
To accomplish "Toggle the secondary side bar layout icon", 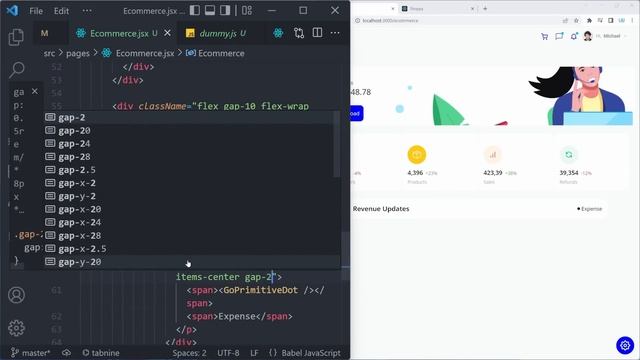I will pyautogui.click(x=225, y=10).
